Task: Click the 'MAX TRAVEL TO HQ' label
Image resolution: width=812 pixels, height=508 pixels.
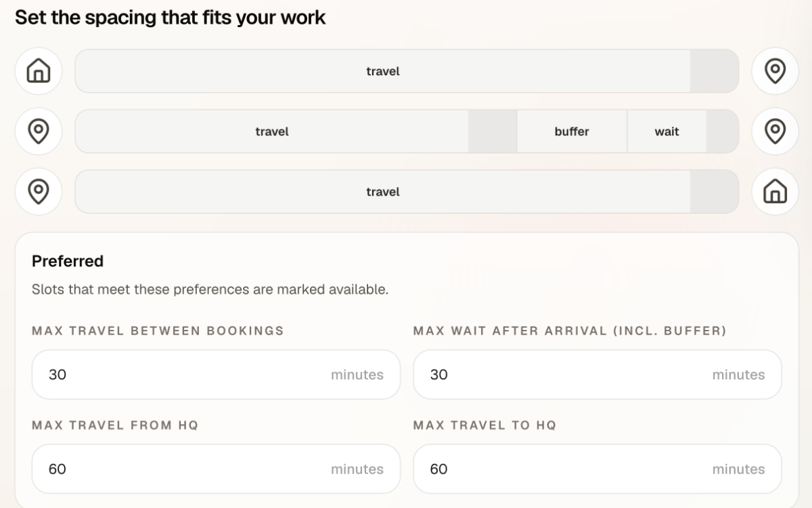Action: coord(484,425)
